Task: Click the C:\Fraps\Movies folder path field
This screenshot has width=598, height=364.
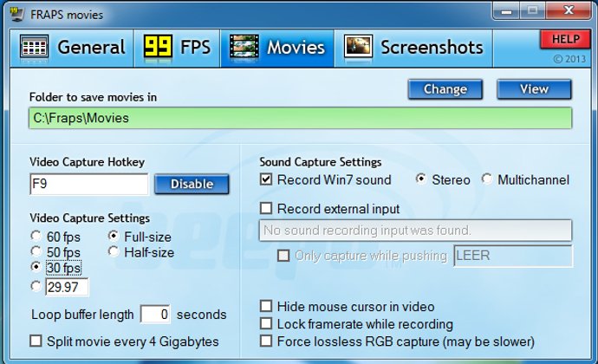Action: coord(300,118)
